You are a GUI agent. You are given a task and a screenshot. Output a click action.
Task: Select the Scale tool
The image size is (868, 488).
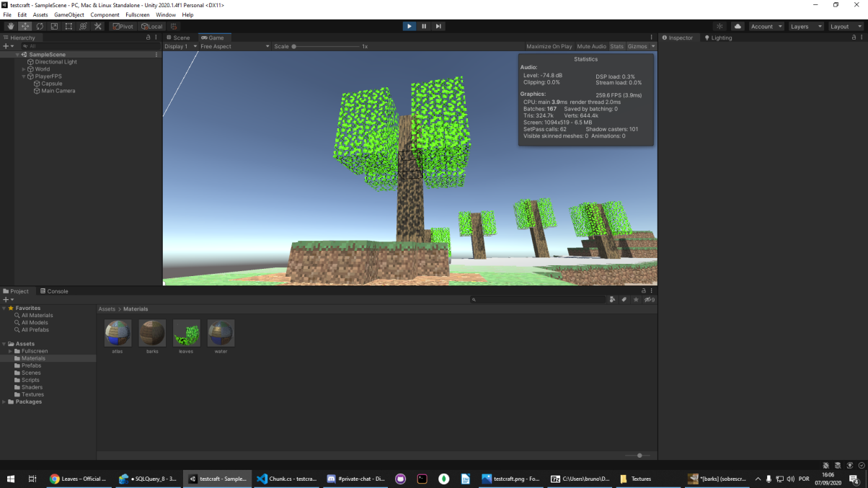click(54, 26)
